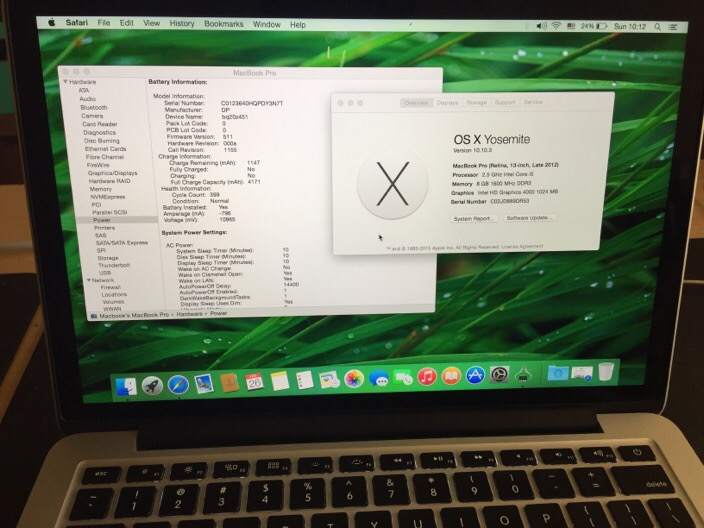Click the System Report button
Screen dimensions: 704x528
coord(472,217)
